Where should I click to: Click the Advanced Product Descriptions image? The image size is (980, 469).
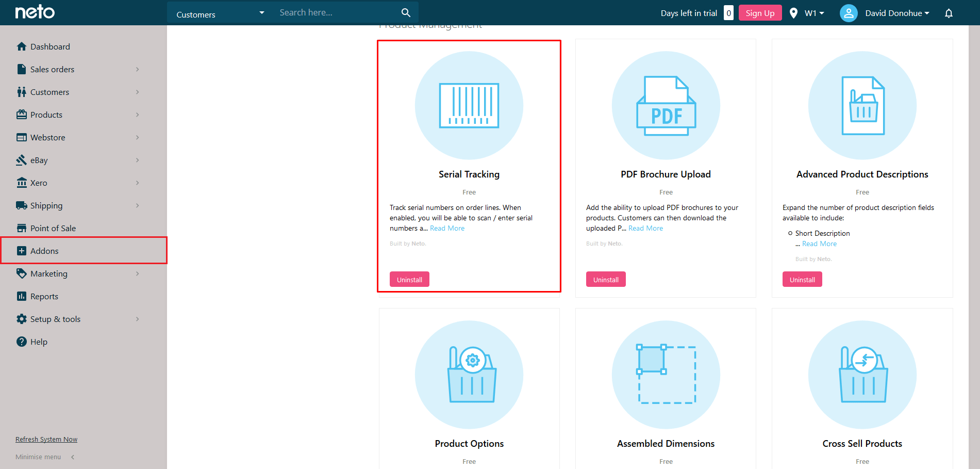click(862, 105)
